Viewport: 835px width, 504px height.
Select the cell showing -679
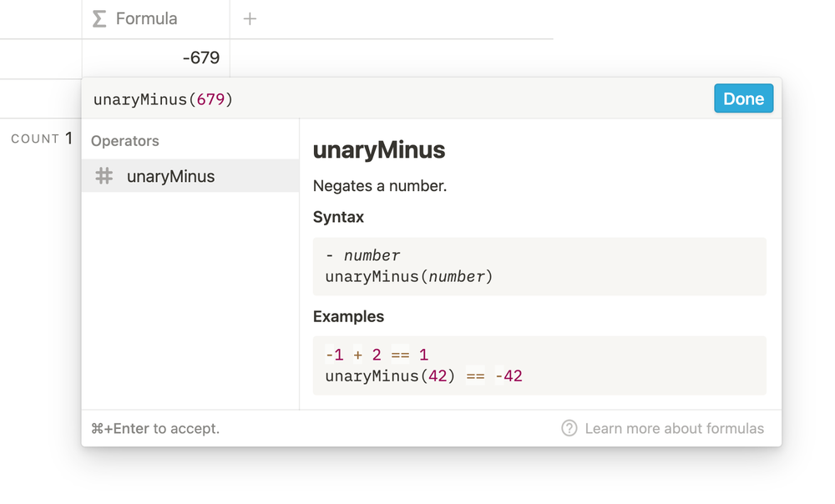156,58
